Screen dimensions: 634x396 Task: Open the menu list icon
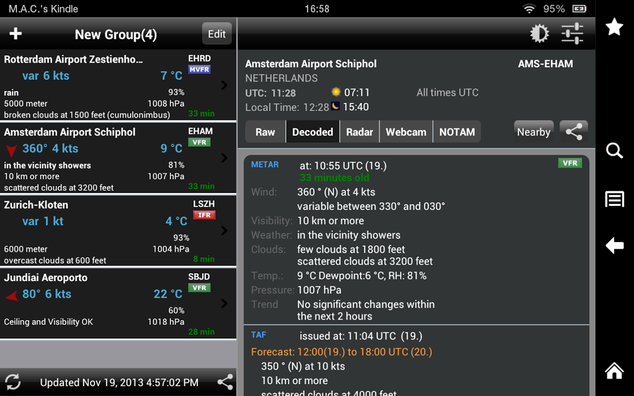click(614, 199)
